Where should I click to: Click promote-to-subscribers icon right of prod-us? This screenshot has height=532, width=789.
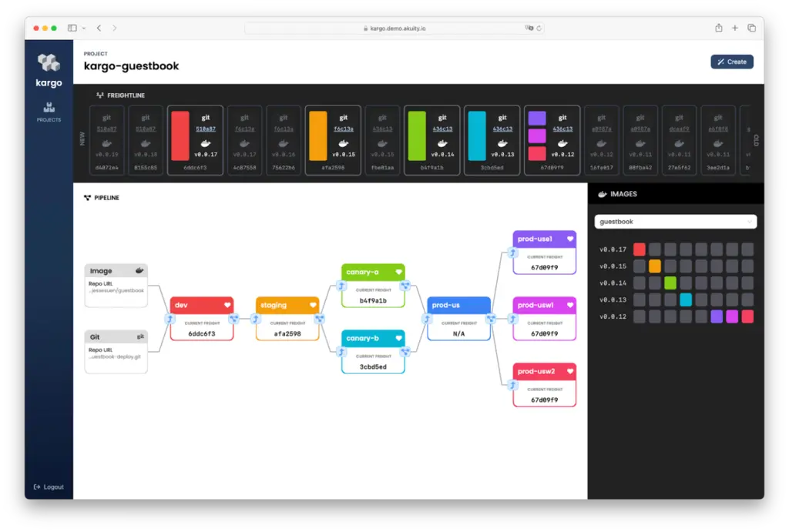[491, 319]
